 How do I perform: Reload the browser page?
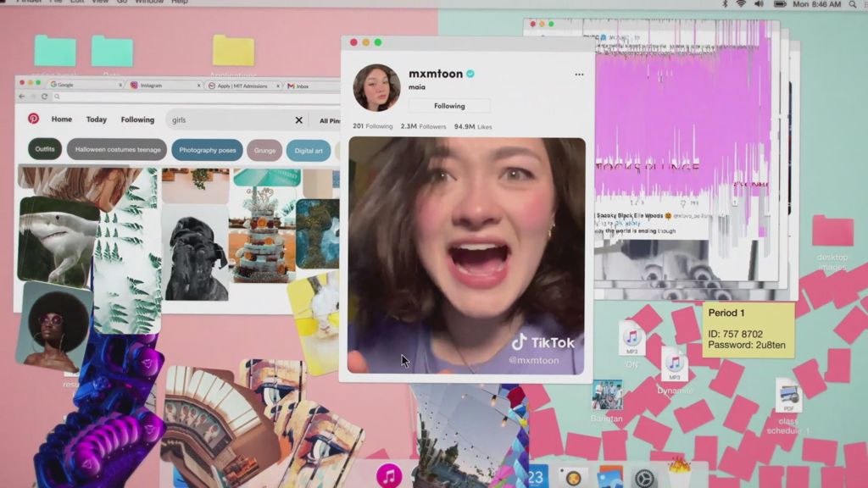pos(44,97)
